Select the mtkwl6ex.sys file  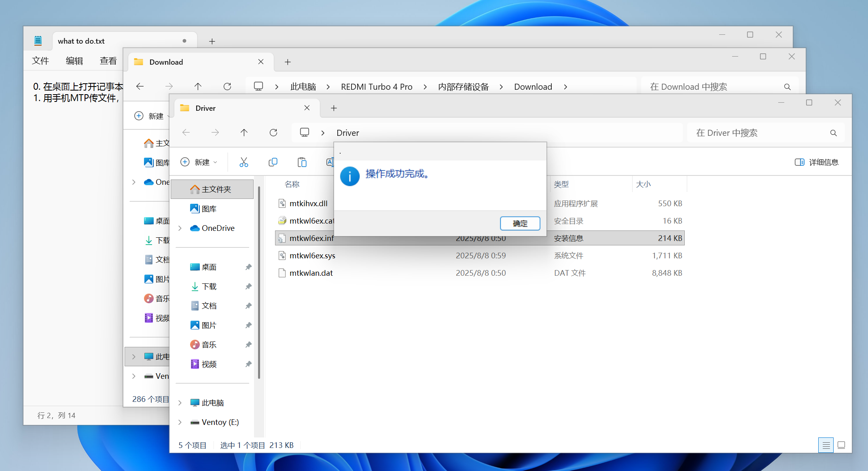[312, 256]
